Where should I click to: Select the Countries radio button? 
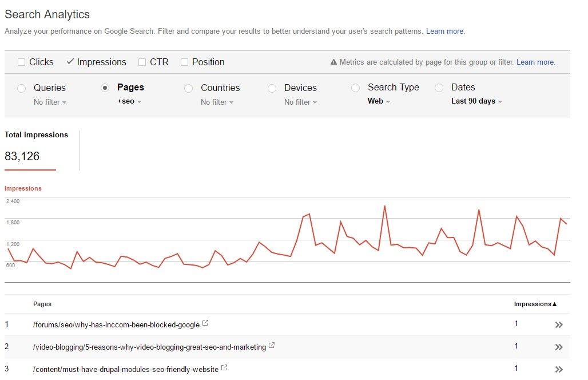pos(188,88)
